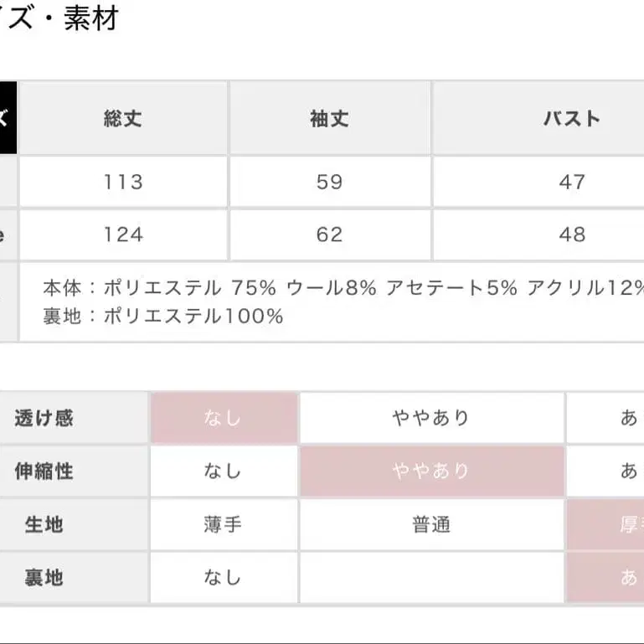
Task: Select the 113 total length value
Action: coord(123,182)
